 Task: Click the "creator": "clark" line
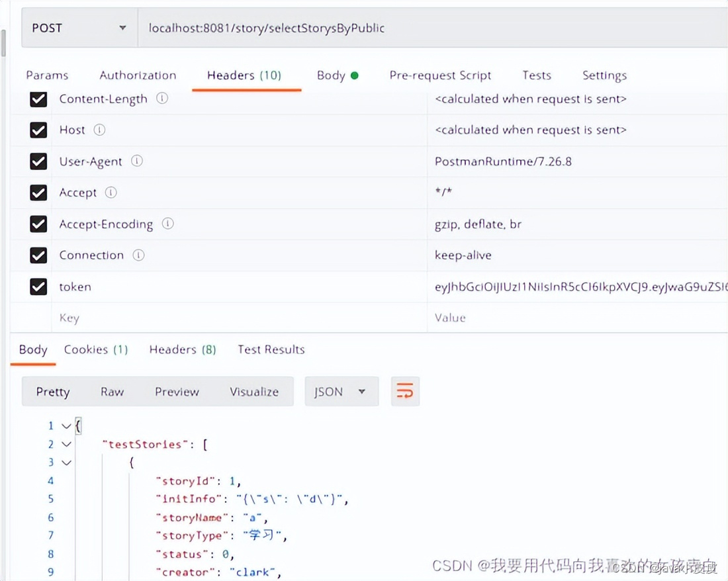pyautogui.click(x=218, y=572)
